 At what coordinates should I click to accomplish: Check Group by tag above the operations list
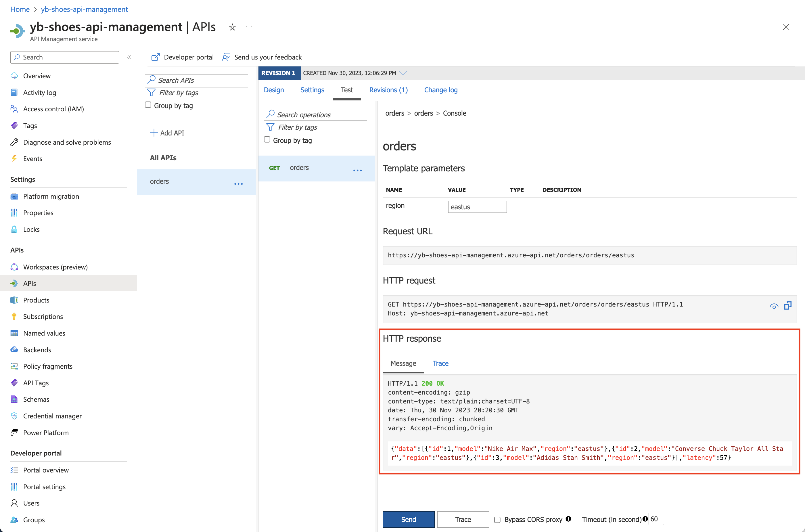click(267, 139)
